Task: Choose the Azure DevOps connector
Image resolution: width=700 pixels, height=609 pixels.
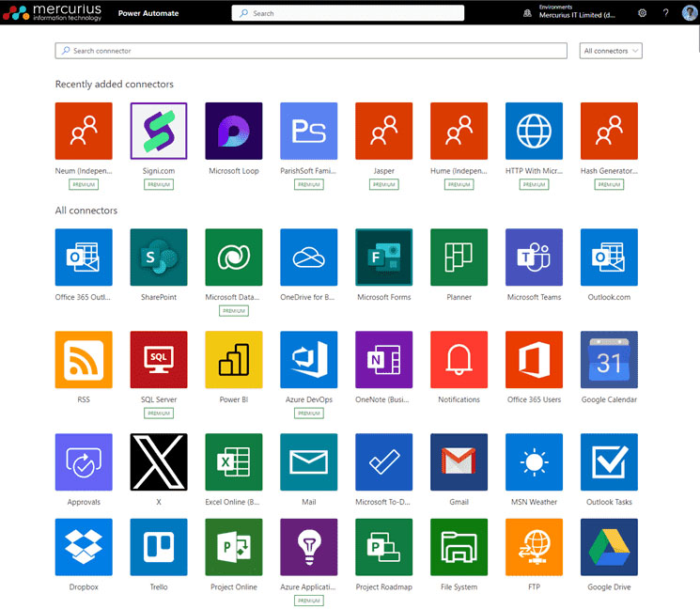Action: click(308, 359)
